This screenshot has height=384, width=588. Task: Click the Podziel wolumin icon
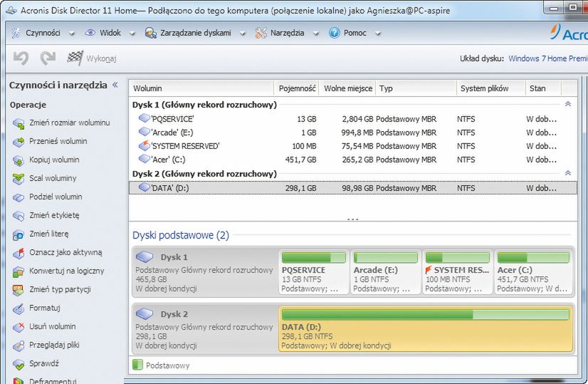pyautogui.click(x=18, y=197)
